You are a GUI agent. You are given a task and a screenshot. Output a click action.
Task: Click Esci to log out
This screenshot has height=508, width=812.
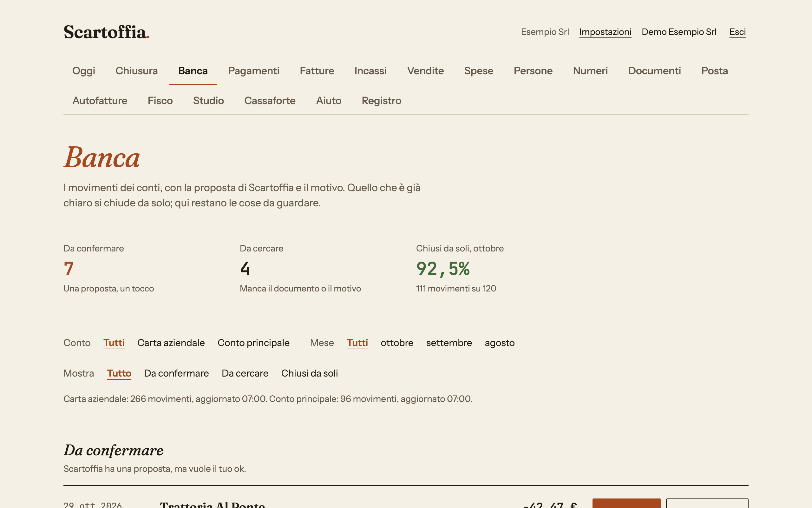click(x=737, y=32)
